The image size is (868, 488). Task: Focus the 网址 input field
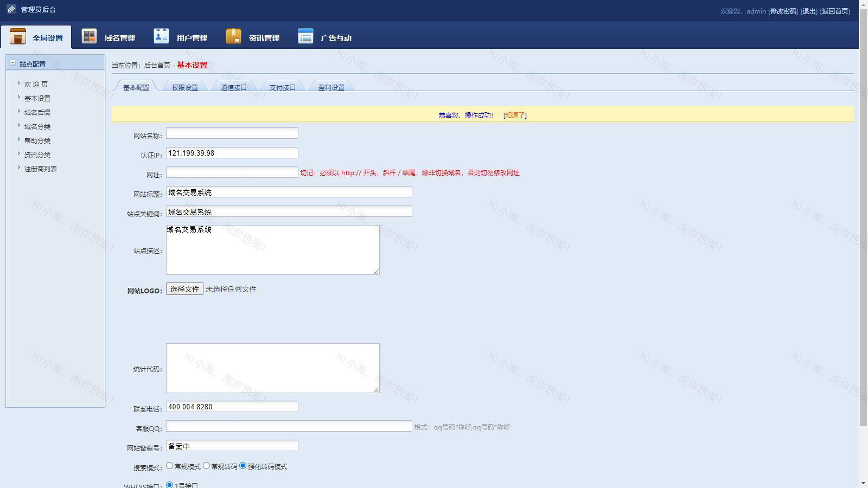click(232, 172)
